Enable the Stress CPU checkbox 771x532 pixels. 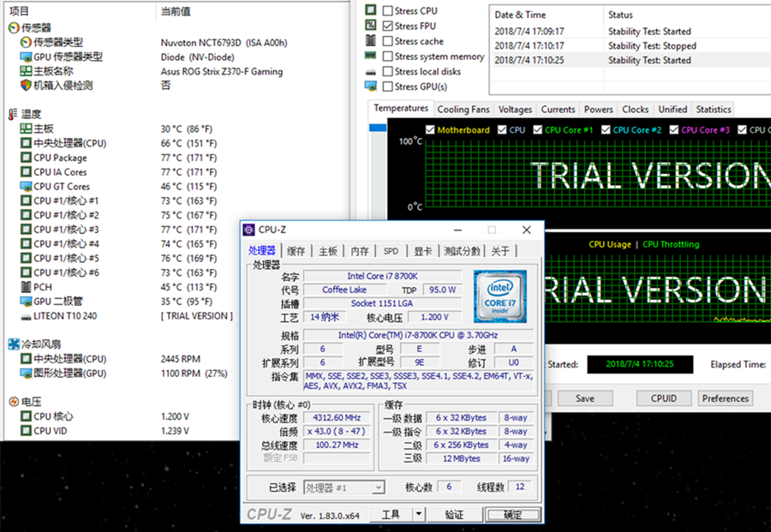388,11
